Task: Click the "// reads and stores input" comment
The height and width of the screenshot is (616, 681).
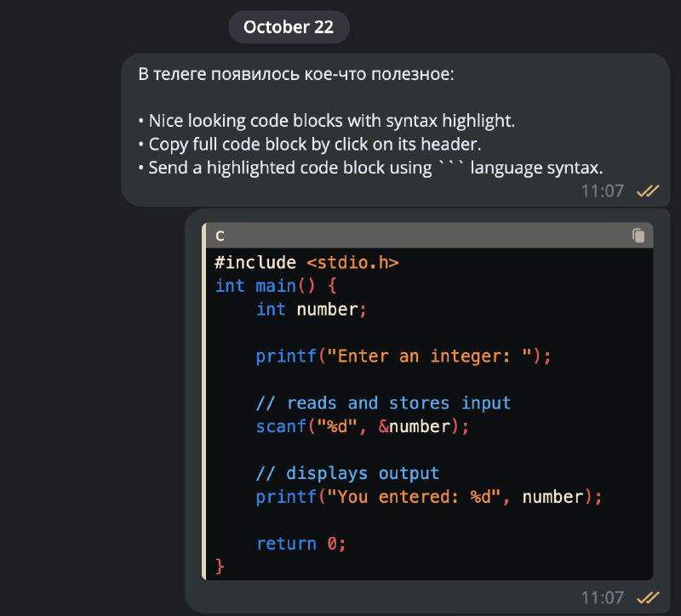Action: point(383,403)
